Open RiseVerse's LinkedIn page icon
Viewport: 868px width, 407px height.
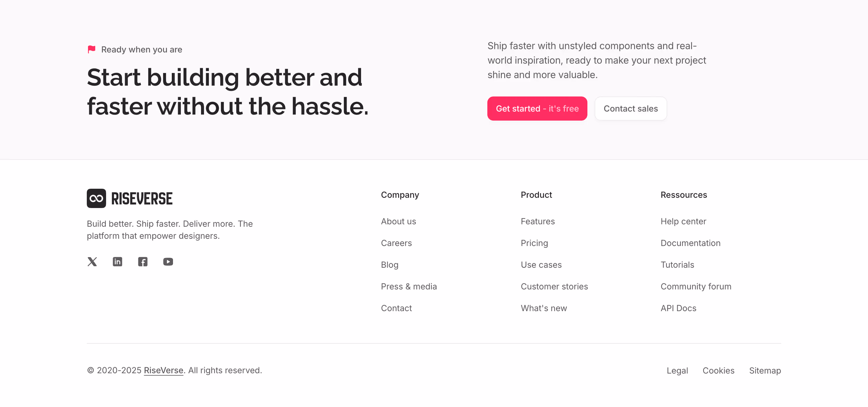[117, 261]
